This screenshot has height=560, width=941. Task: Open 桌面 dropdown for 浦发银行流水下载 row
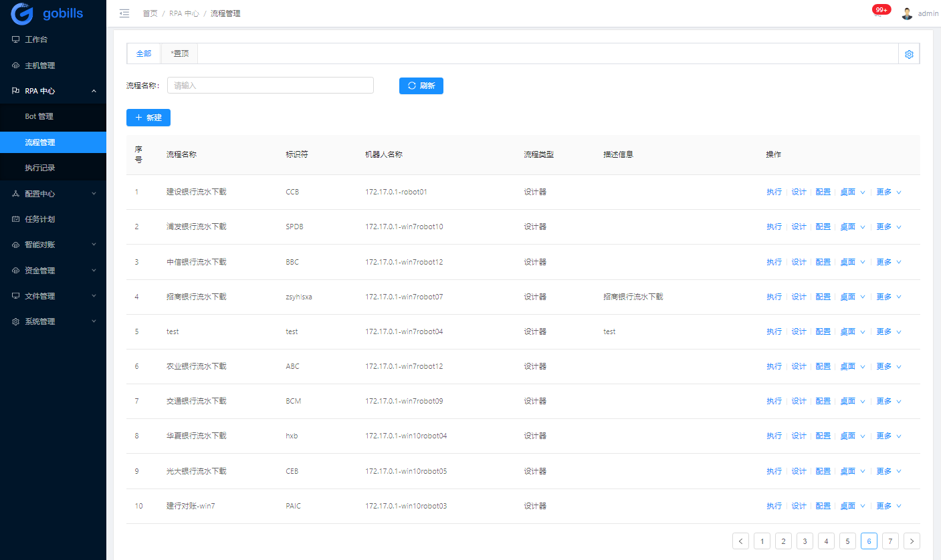click(x=852, y=227)
